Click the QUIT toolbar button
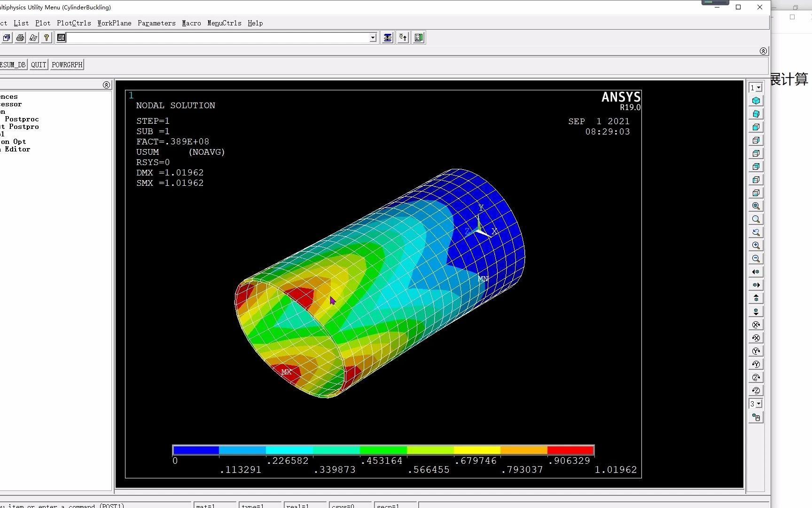This screenshot has height=508, width=812. tap(39, 65)
